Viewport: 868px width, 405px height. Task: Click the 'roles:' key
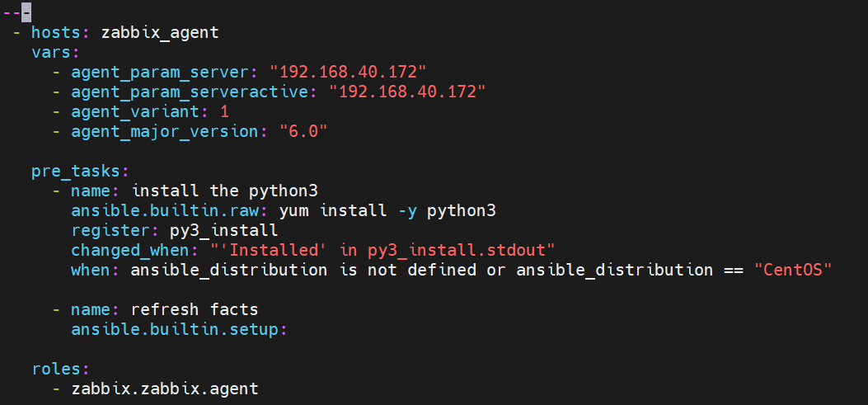pyautogui.click(x=61, y=369)
